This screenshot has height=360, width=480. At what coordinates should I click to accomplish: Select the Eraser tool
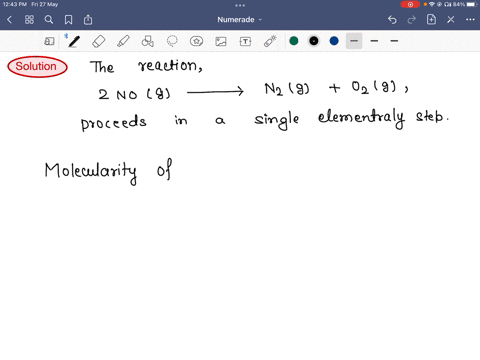[x=99, y=41]
